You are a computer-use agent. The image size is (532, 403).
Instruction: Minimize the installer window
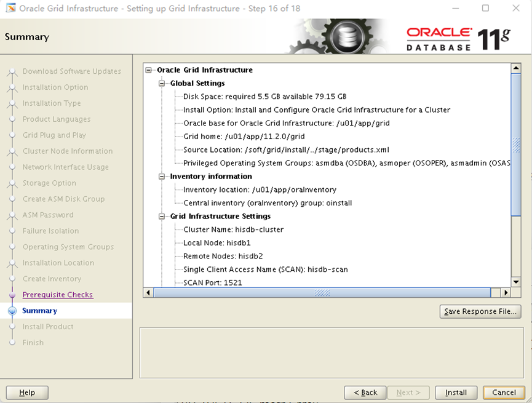[x=455, y=8]
